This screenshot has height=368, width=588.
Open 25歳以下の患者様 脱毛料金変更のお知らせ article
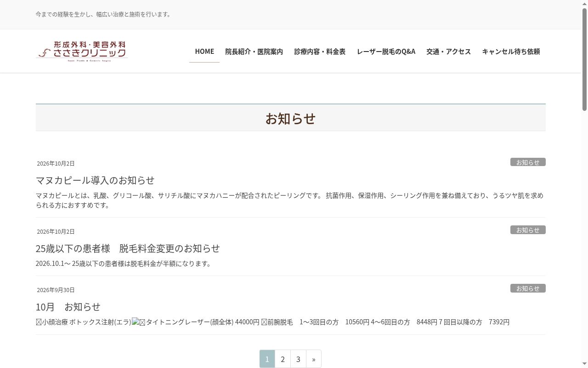tap(128, 248)
